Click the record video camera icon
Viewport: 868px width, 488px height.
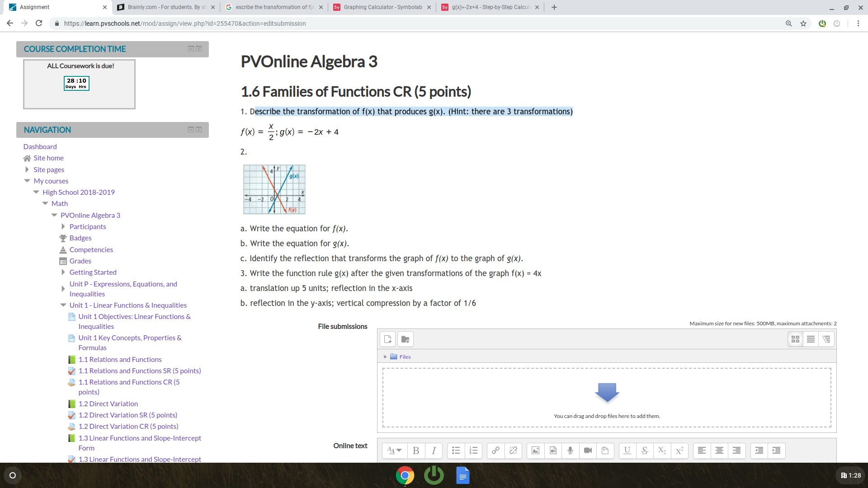tap(588, 450)
